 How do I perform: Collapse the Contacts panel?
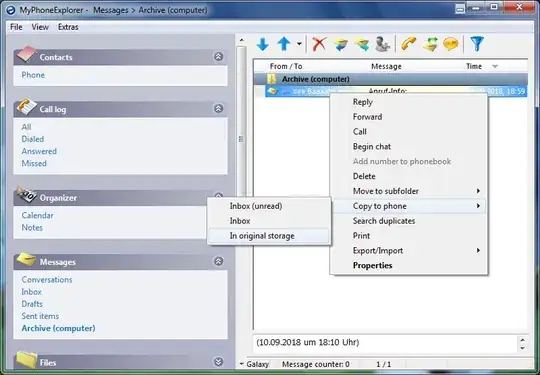218,56
